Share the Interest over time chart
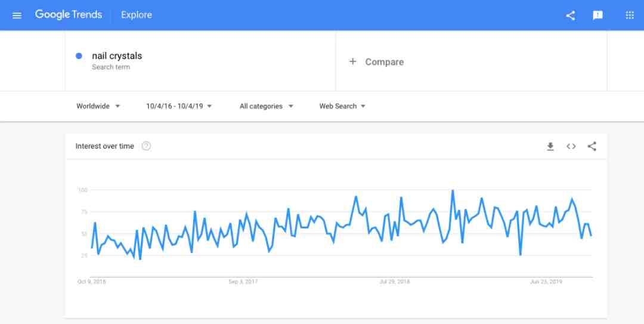Image resolution: width=644 pixels, height=324 pixels. pos(592,146)
